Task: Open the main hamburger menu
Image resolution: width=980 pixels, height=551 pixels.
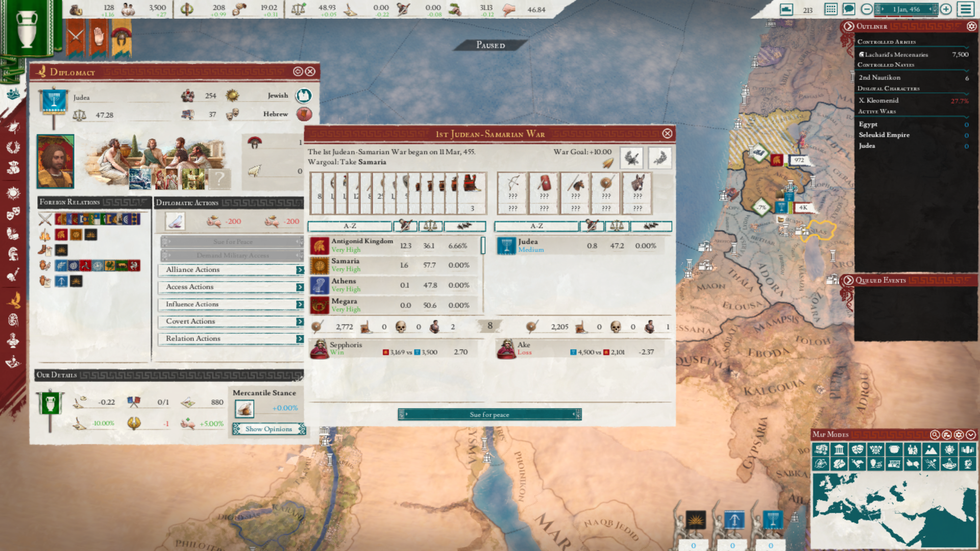Action: tap(965, 9)
